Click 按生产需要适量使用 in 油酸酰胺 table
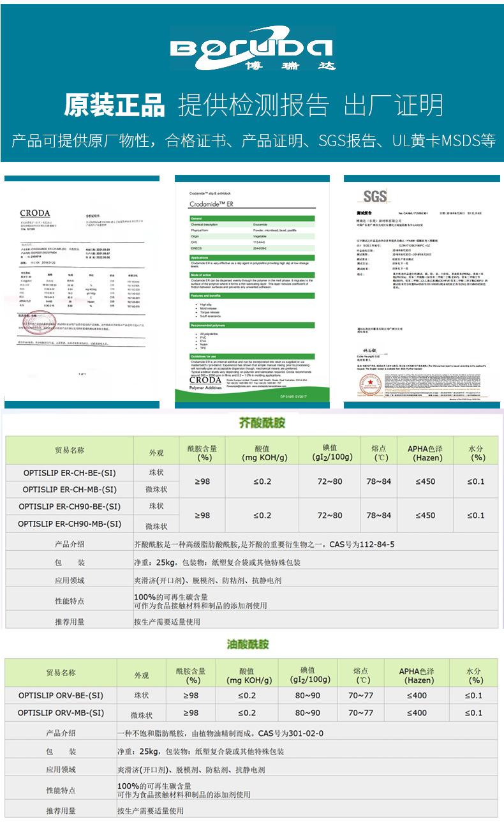 click(x=151, y=811)
